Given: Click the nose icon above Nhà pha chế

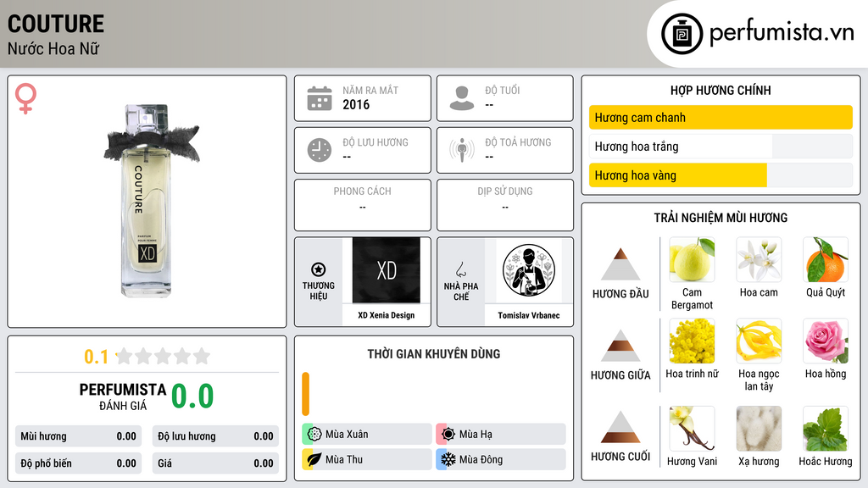Looking at the screenshot, I should pyautogui.click(x=460, y=269).
